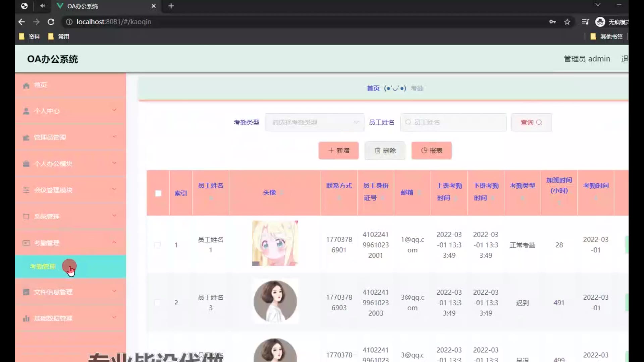Click the 正常考勤 cell in row 1

(523, 245)
